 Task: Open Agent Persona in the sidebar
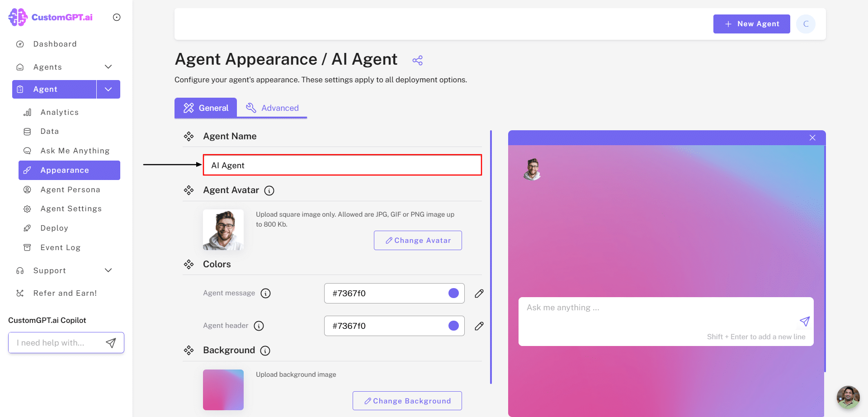(70, 190)
